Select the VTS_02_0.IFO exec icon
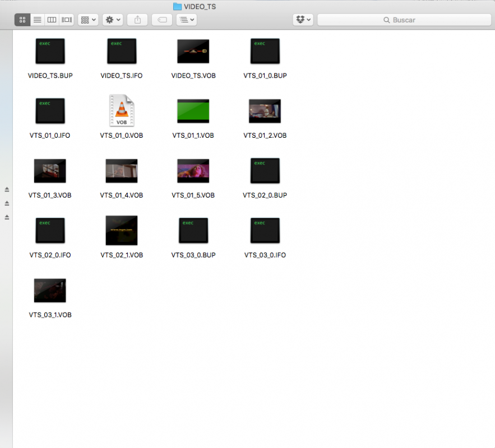Image resolution: width=495 pixels, height=448 pixels. 50,231
